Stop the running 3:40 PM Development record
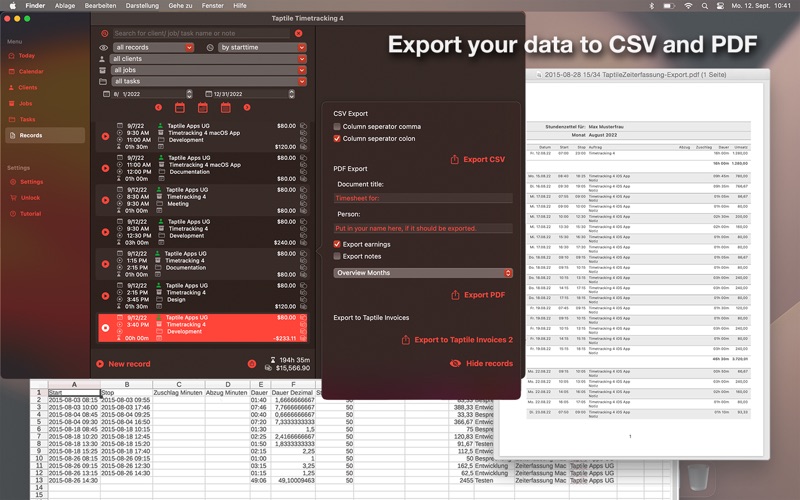The height and width of the screenshot is (500, 800). 105,328
